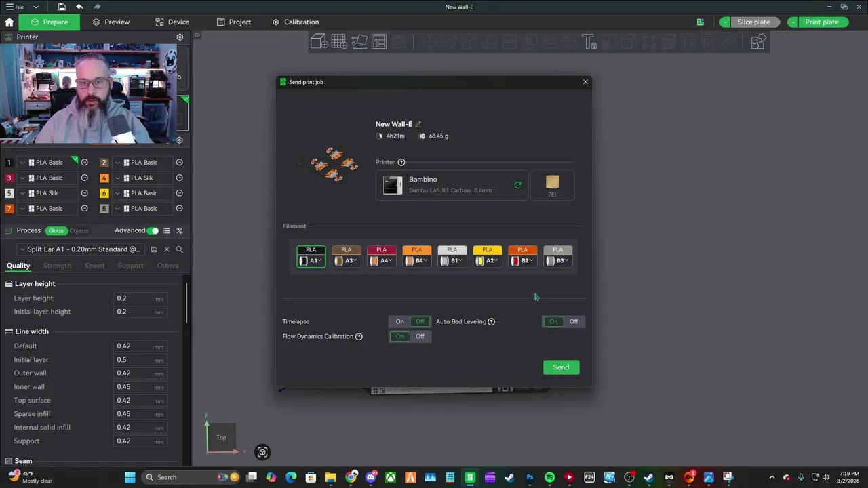The height and width of the screenshot is (488, 868).
Task: Open the B3 filament slot dropdown
Action: 558,261
